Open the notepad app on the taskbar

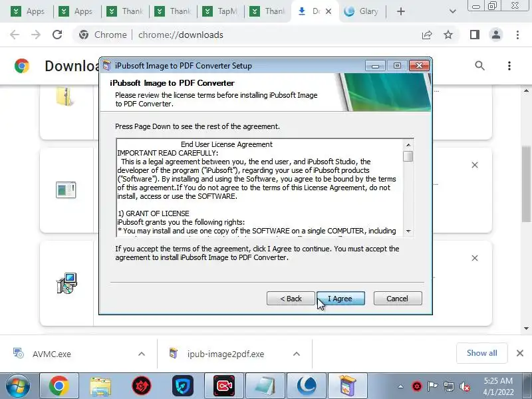click(x=265, y=386)
